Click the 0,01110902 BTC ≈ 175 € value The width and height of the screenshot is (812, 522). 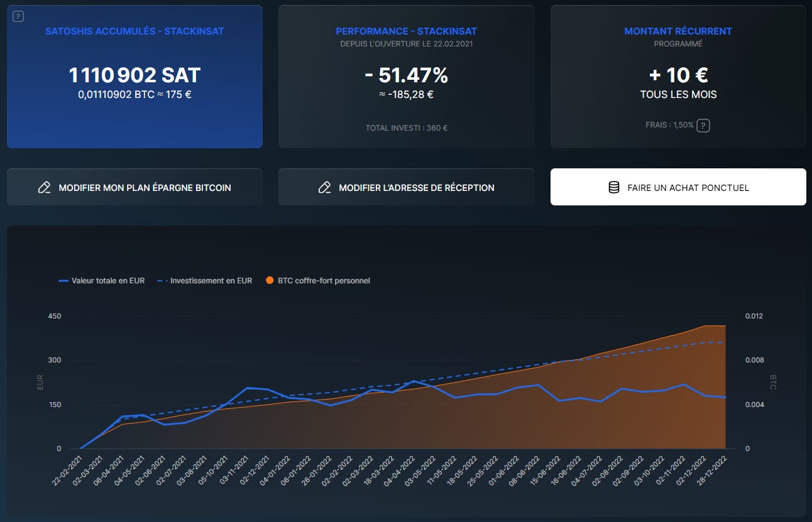pyautogui.click(x=134, y=95)
